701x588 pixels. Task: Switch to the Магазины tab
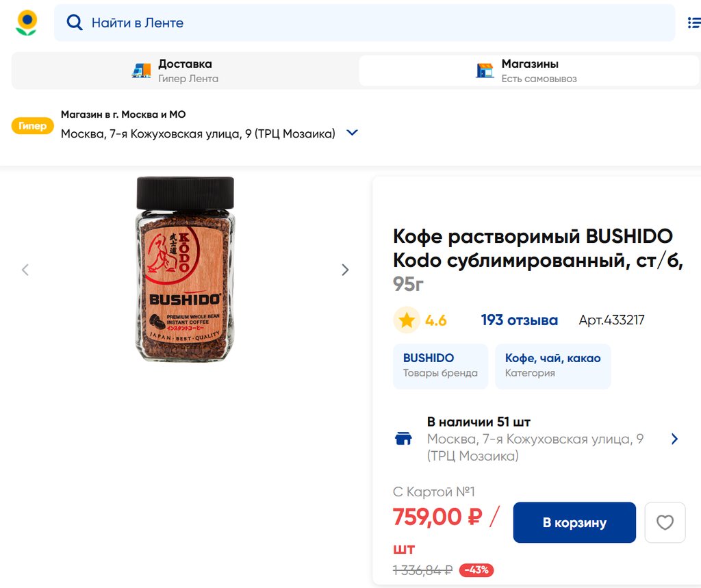click(529, 71)
